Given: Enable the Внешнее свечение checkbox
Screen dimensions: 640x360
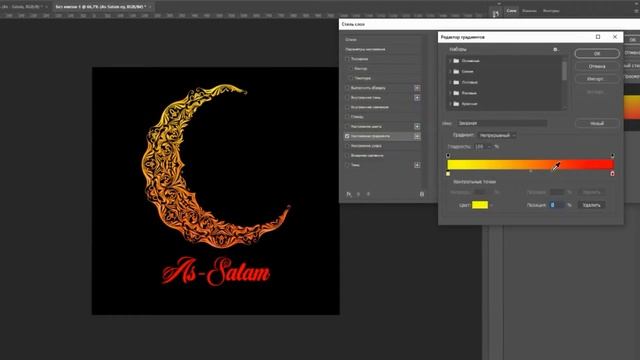Looking at the screenshot, I should [x=347, y=156].
